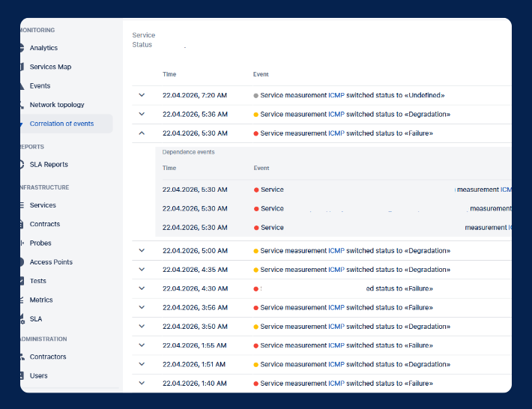Click ICMP link in main 5:30 AM Failure event
This screenshot has height=409, width=532.
(x=336, y=133)
